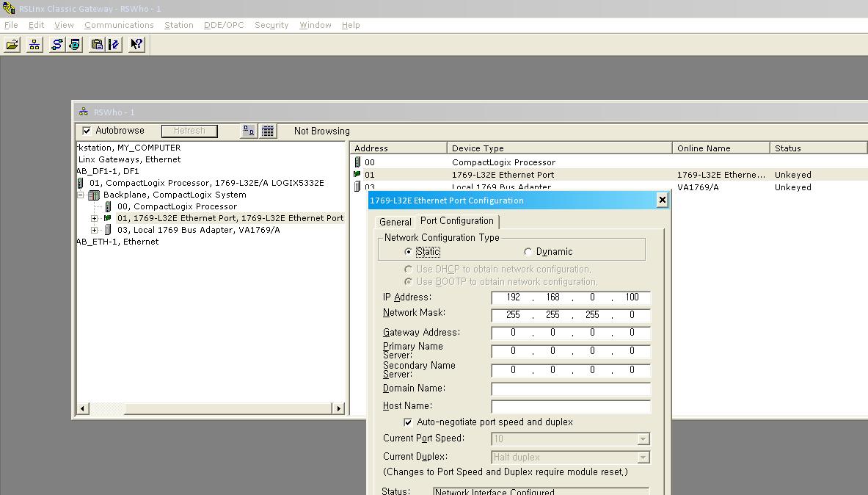This screenshot has width=868, height=495.
Task: Click the RSLinx application icon in title bar
Action: [x=8, y=8]
